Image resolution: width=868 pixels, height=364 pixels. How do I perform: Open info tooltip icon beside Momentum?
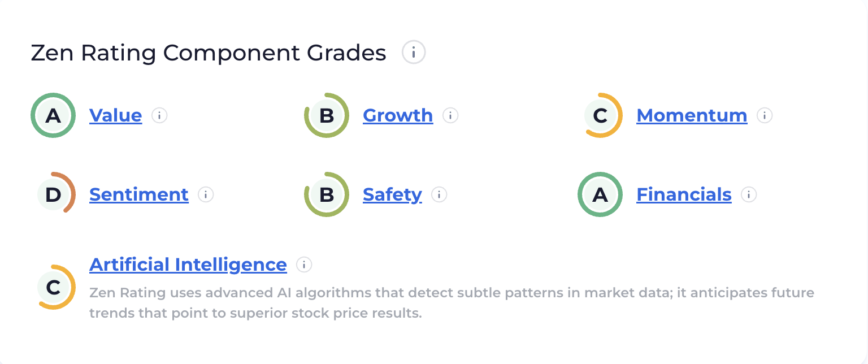coord(765,116)
